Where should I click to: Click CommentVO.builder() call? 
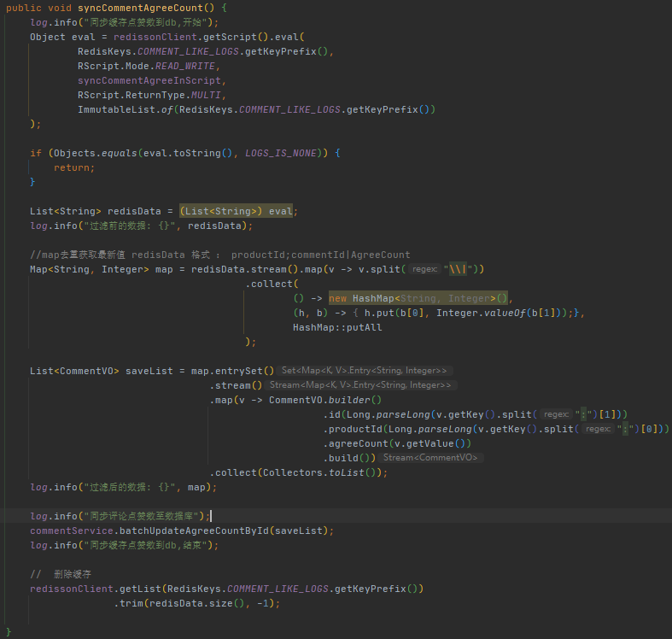(324, 400)
